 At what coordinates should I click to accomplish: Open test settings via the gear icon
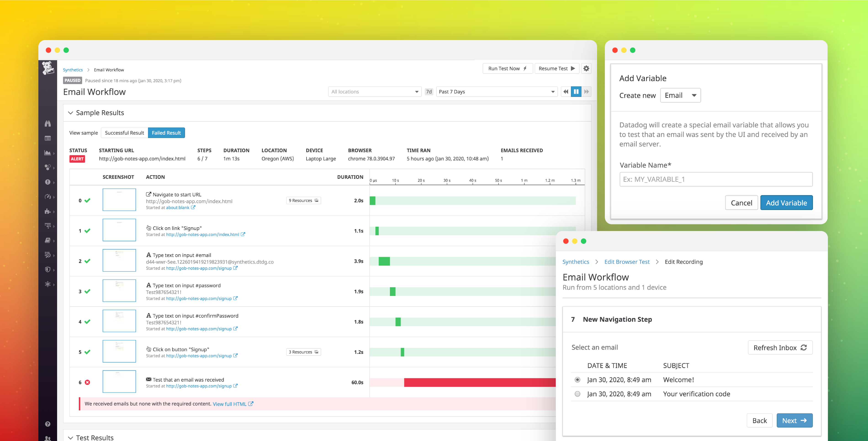[x=586, y=68]
